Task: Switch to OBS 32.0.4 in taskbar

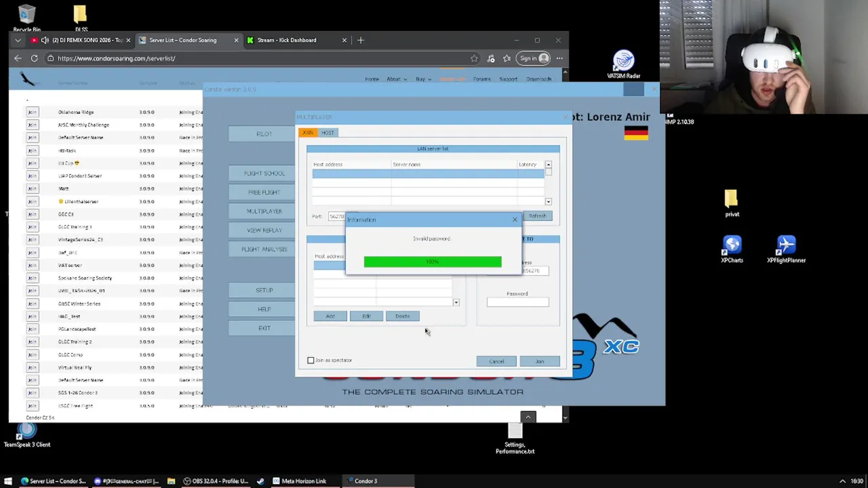Action: [x=216, y=481]
